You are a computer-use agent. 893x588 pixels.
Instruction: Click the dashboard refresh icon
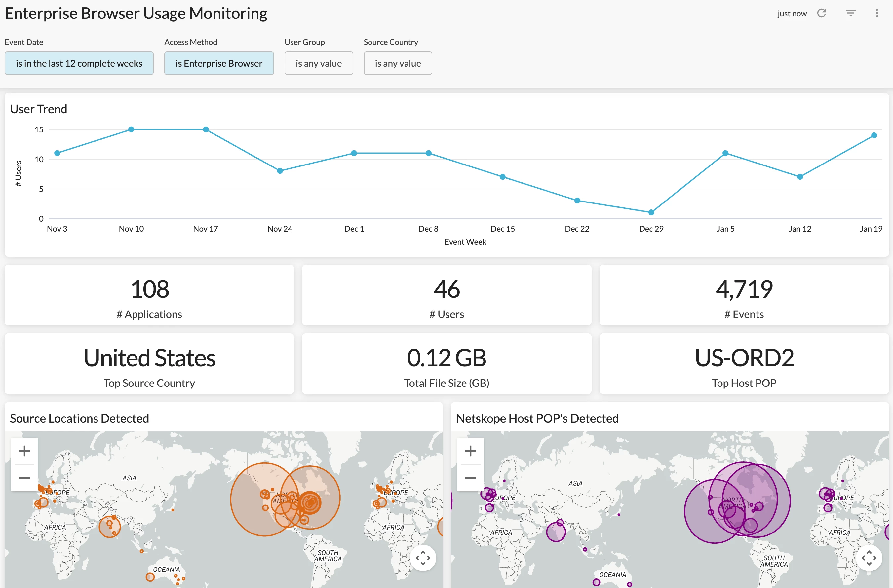(x=822, y=14)
